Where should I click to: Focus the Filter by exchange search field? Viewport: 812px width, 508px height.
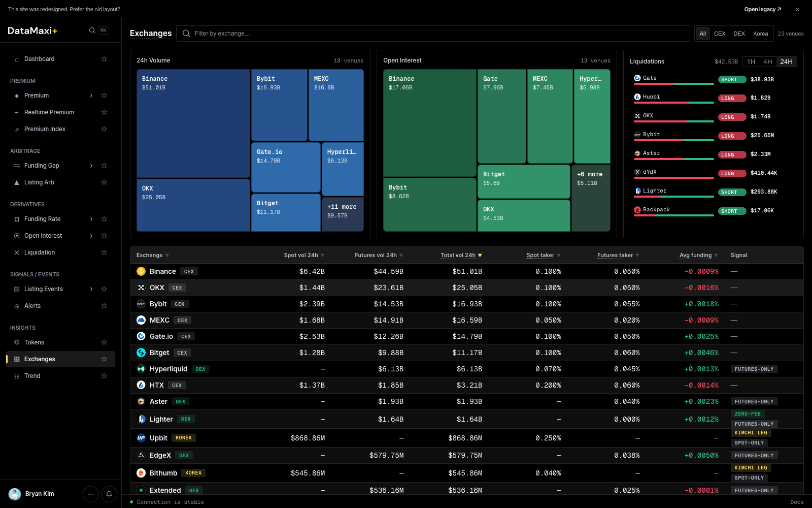pyautogui.click(x=433, y=34)
